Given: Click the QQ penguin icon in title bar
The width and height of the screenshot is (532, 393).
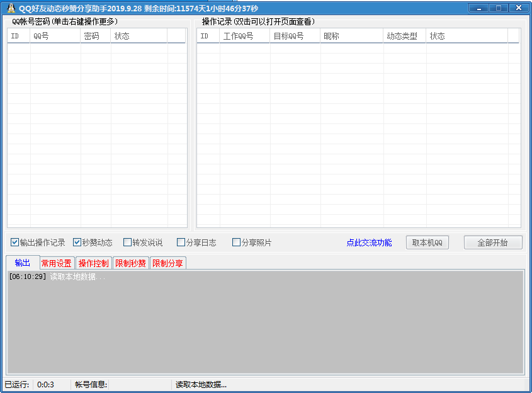Looking at the screenshot, I should pos(11,8).
